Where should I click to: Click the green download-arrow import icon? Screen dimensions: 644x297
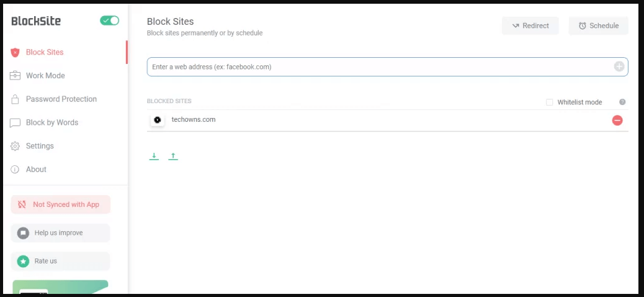point(154,157)
